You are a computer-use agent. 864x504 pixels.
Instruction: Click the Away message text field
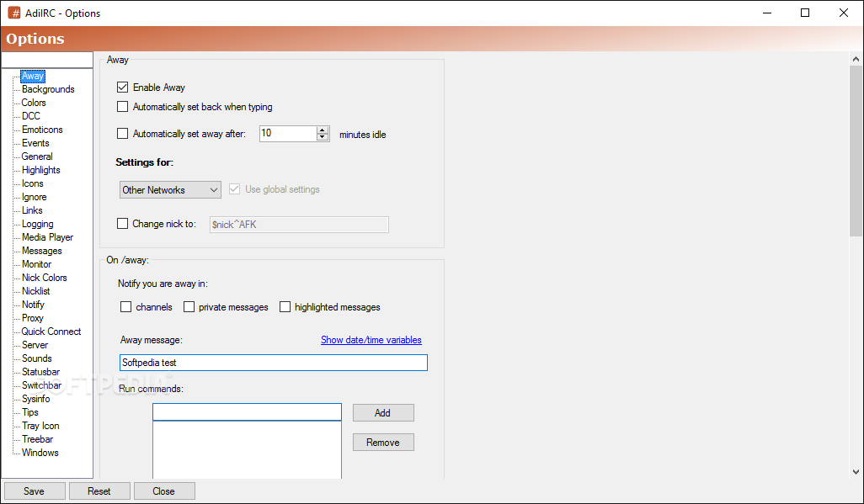pos(274,363)
